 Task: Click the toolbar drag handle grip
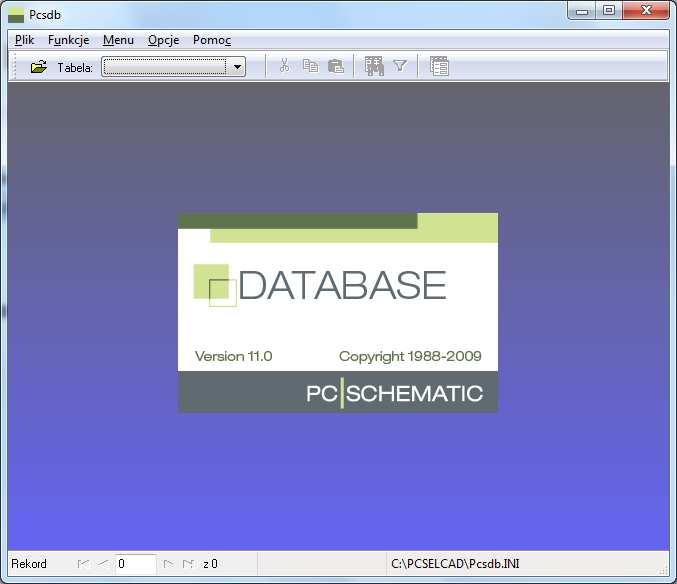pyautogui.click(x=15, y=66)
